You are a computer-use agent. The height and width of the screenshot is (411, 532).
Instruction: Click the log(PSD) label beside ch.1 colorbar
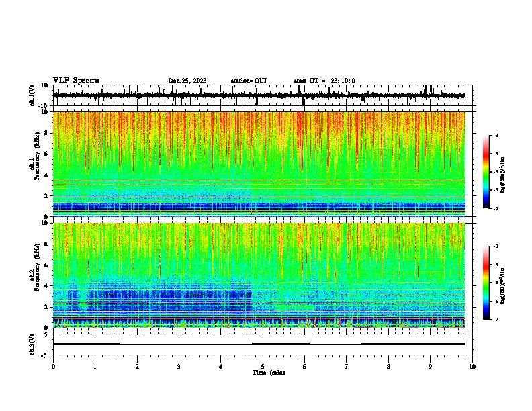point(503,175)
